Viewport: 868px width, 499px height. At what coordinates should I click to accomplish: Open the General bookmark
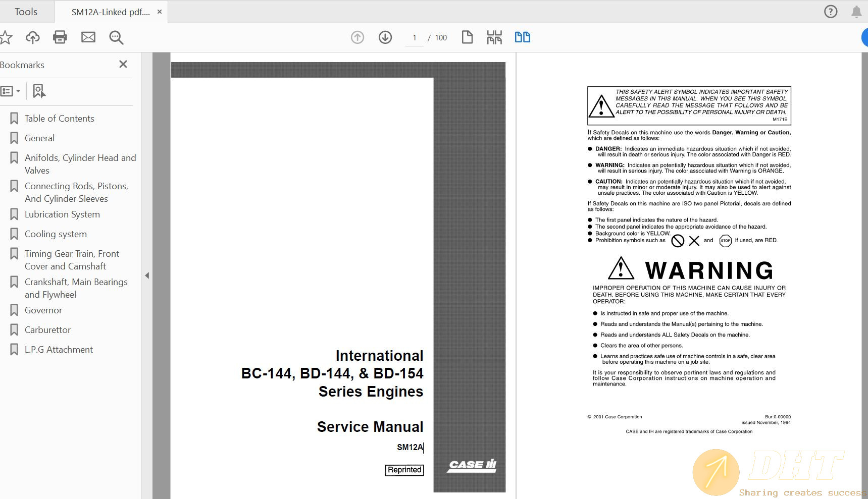click(x=39, y=138)
